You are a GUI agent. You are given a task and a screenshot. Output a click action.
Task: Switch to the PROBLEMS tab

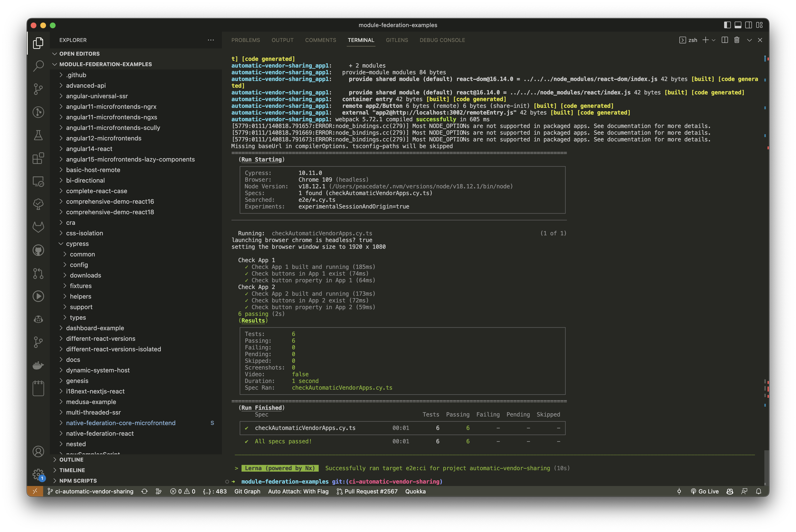pyautogui.click(x=246, y=40)
